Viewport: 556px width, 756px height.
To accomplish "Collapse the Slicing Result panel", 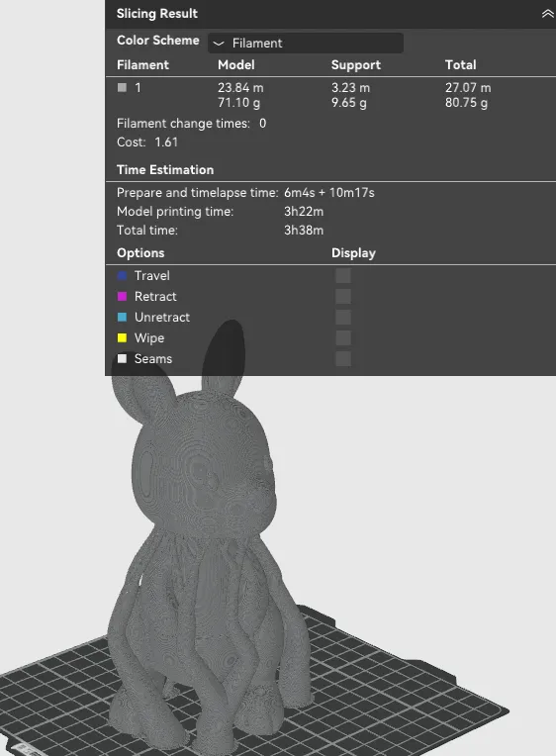I will [x=547, y=14].
